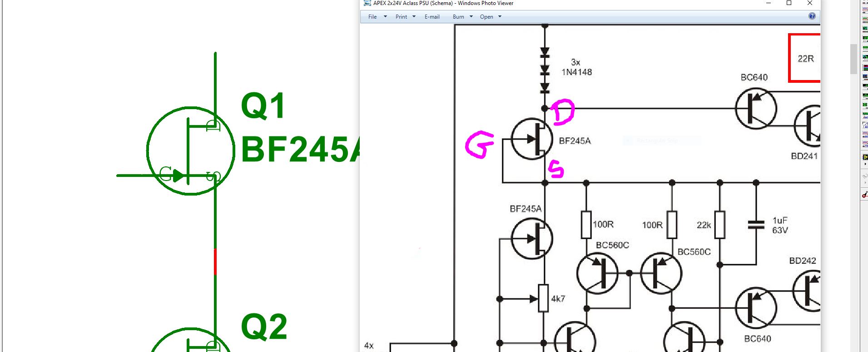Expand the File menu dropdown arrow
The height and width of the screenshot is (352, 868).
tap(385, 17)
